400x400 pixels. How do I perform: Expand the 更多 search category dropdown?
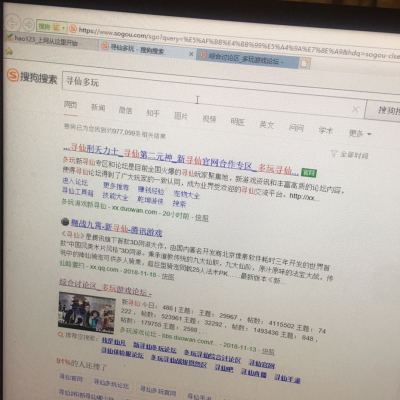tap(360, 133)
